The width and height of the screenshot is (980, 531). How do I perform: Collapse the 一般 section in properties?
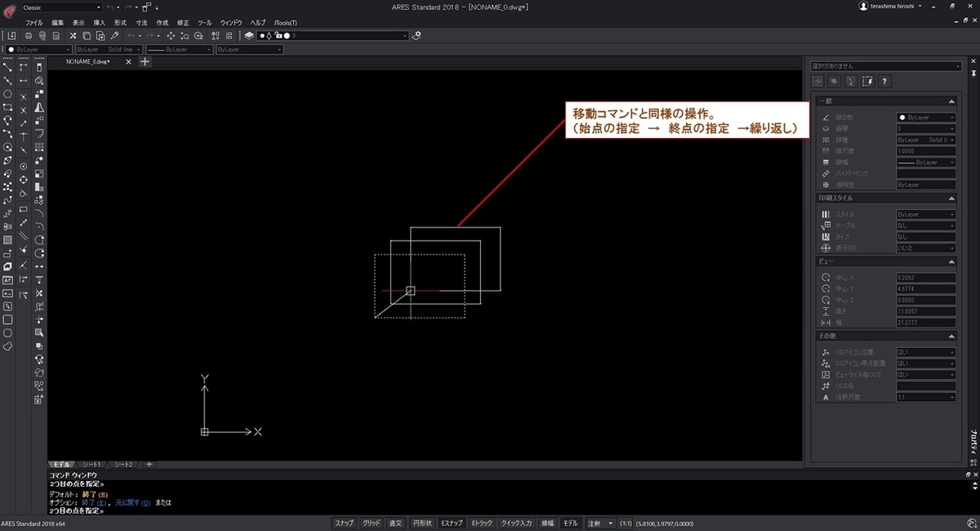pyautogui.click(x=951, y=100)
